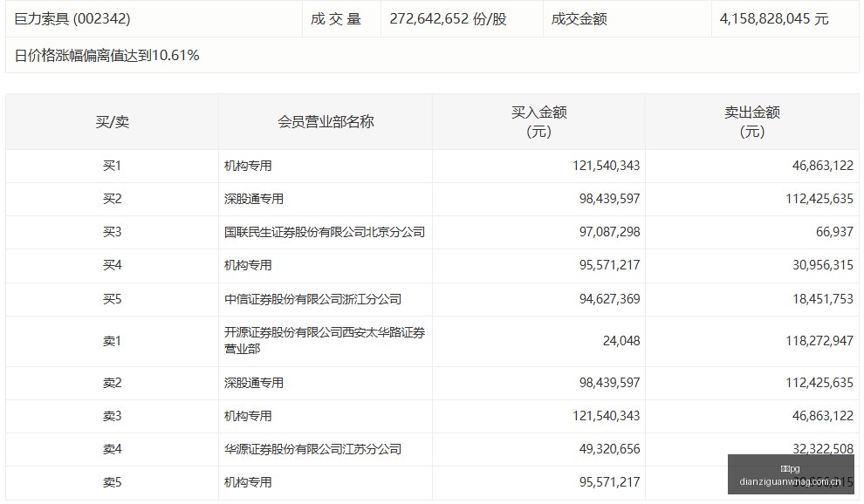Click 机构专用 in the 买4 row
Image resolution: width=864 pixels, height=504 pixels.
click(248, 265)
